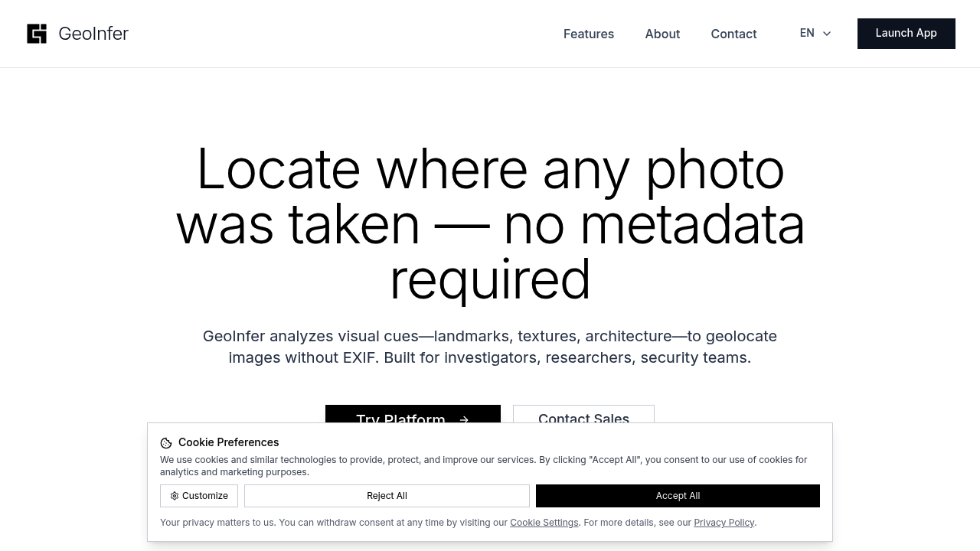
Task: Expand the chevron next to EN
Action: (x=826, y=34)
